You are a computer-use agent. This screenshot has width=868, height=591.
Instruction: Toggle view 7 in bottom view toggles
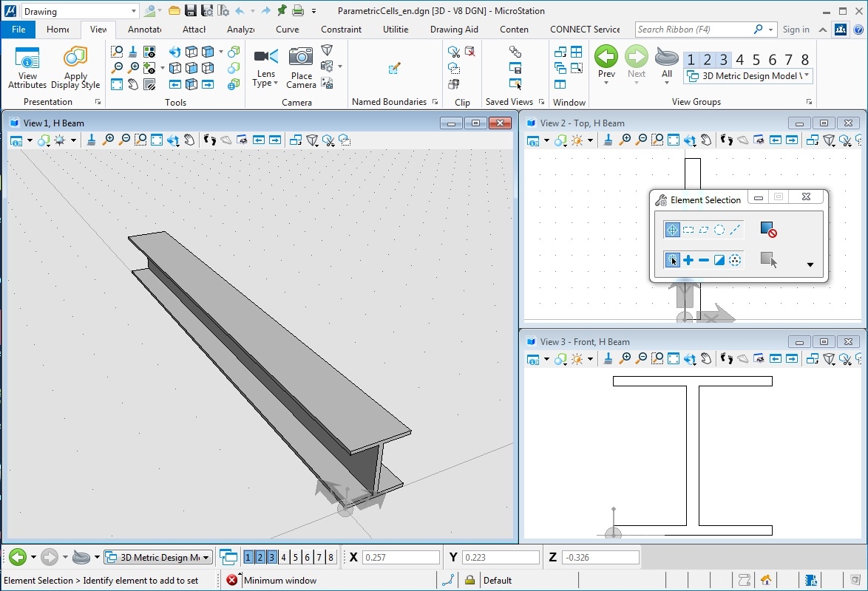pyautogui.click(x=319, y=557)
